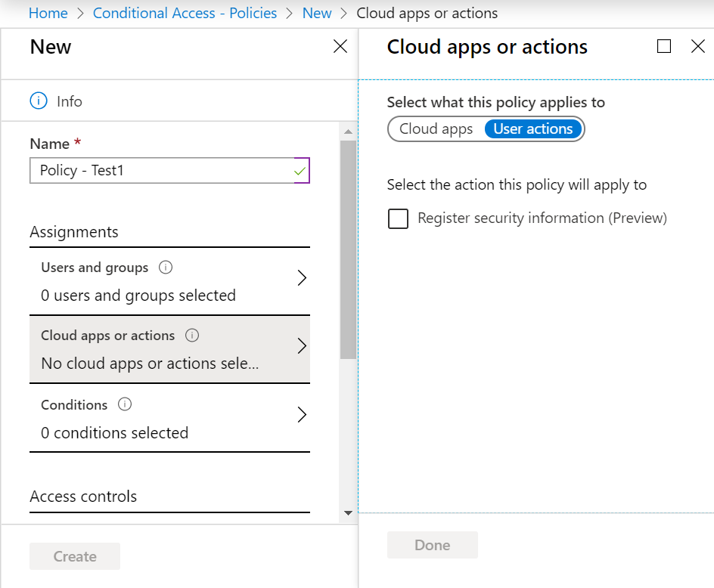Viewport: 714px width, 588px height.
Task: Click the Done button
Action: coord(433,545)
